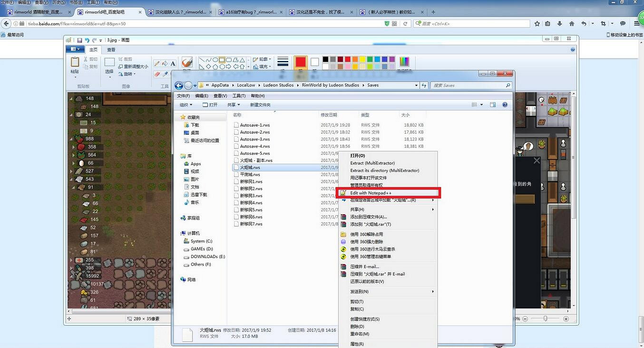Image resolution: width=644 pixels, height=348 pixels.
Task: Select the Pencil tool in Paint
Action: (157, 63)
